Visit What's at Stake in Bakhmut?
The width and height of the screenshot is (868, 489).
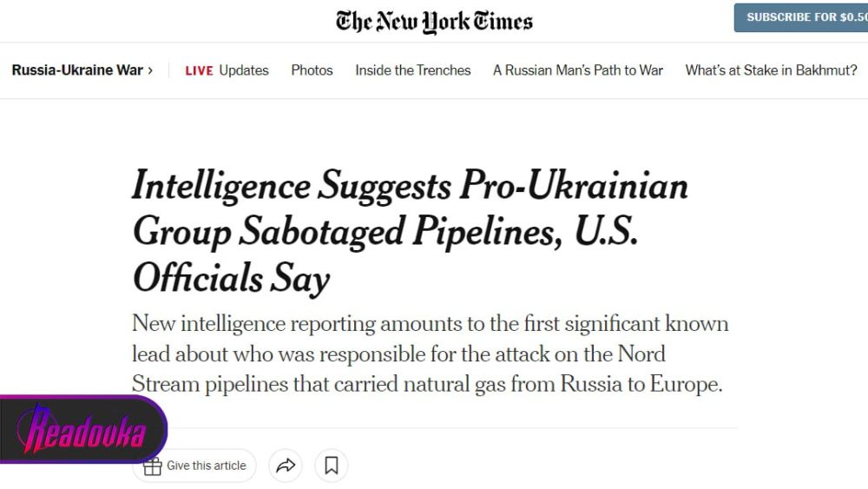pos(771,71)
